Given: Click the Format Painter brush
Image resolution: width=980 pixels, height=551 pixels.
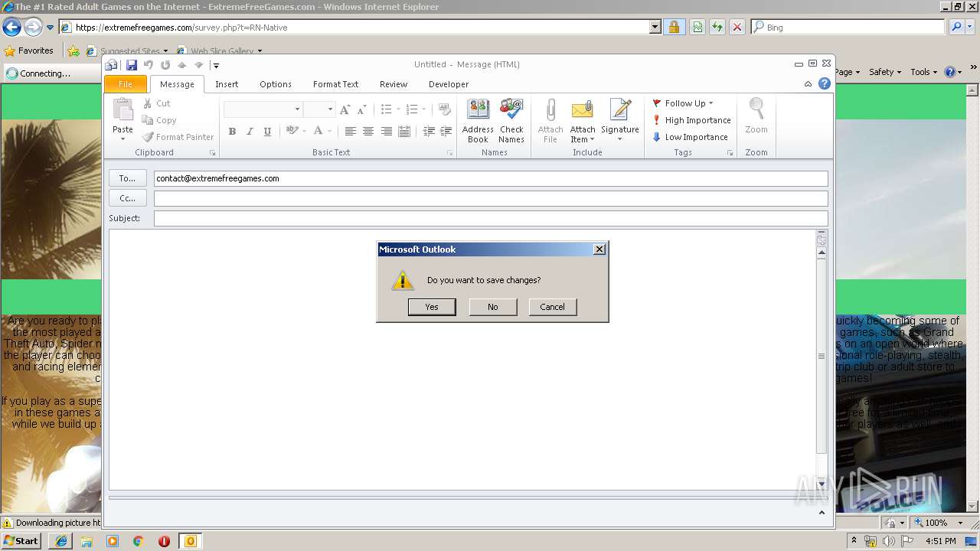Looking at the screenshot, I should [178, 137].
